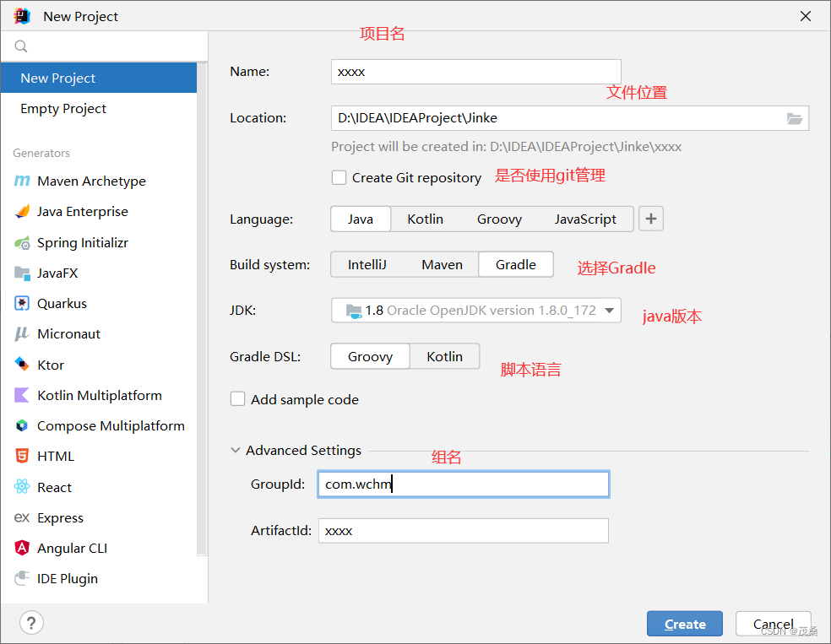Image resolution: width=831 pixels, height=644 pixels.
Task: Click the Quarkus icon
Action: coord(22,304)
